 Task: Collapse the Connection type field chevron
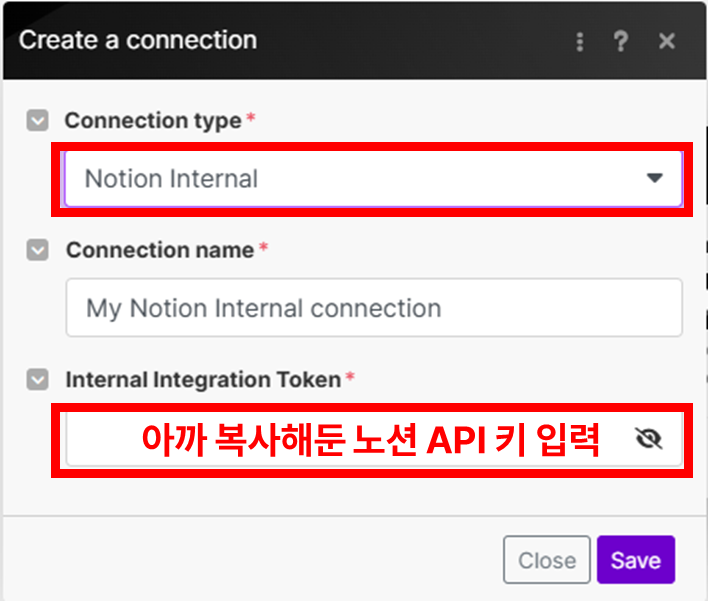pos(37,120)
